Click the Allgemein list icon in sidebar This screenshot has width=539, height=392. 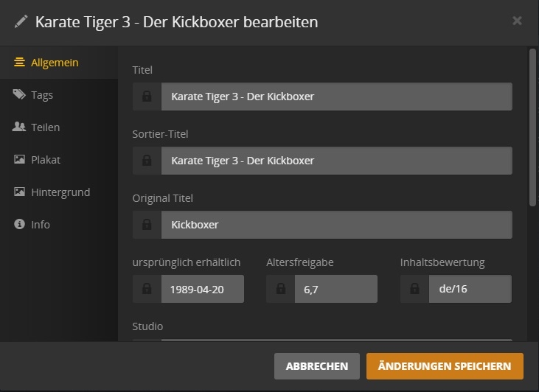[19, 62]
